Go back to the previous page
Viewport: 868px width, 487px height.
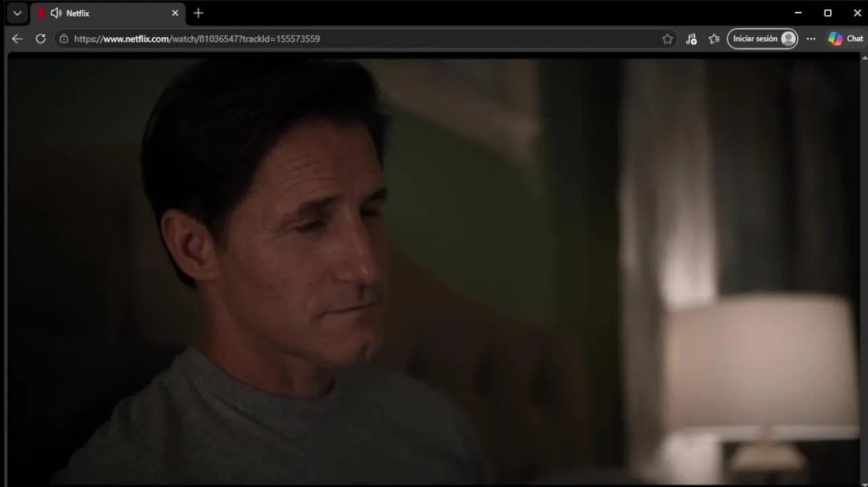coord(18,39)
